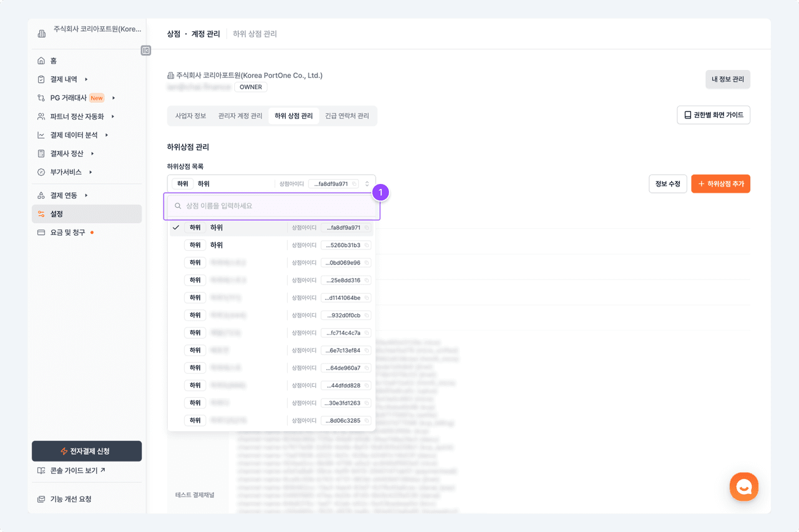Expand the 결제 연동 submenu arrow
The image size is (799, 532).
86,196
